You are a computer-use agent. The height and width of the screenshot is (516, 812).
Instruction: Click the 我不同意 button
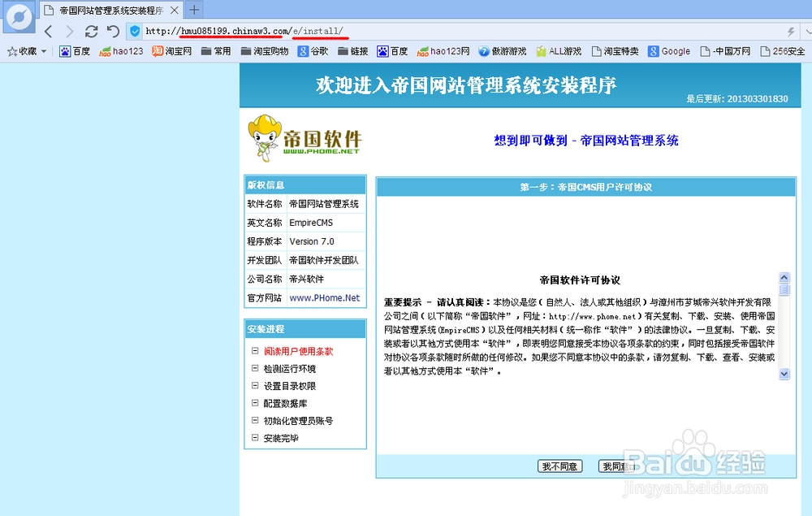pyautogui.click(x=559, y=466)
